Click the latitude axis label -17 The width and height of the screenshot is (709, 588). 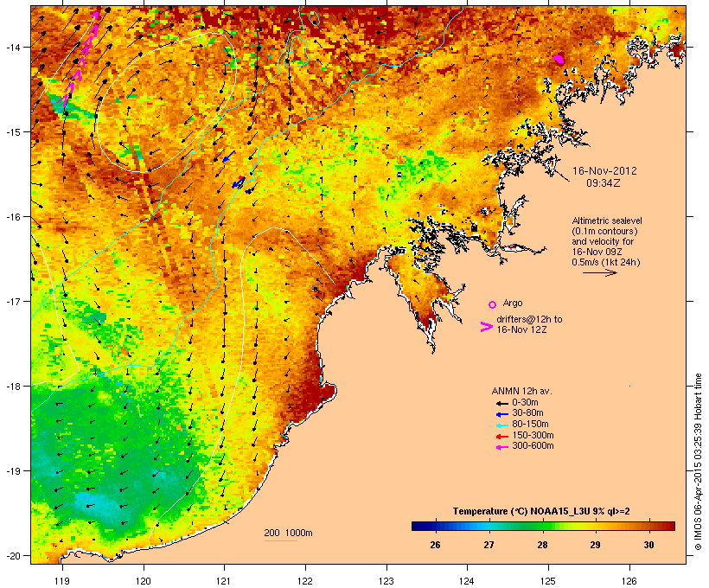pos(12,301)
